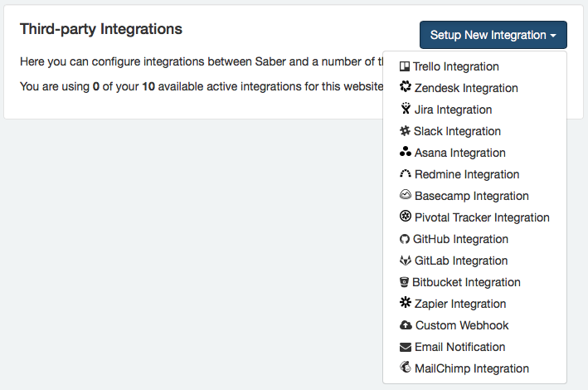This screenshot has width=588, height=390.
Task: Click the caret on Setup New Integration
Action: coord(552,37)
